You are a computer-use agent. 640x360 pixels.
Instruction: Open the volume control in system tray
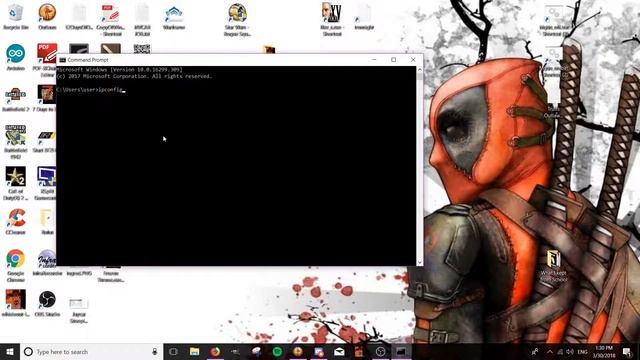[570, 351]
